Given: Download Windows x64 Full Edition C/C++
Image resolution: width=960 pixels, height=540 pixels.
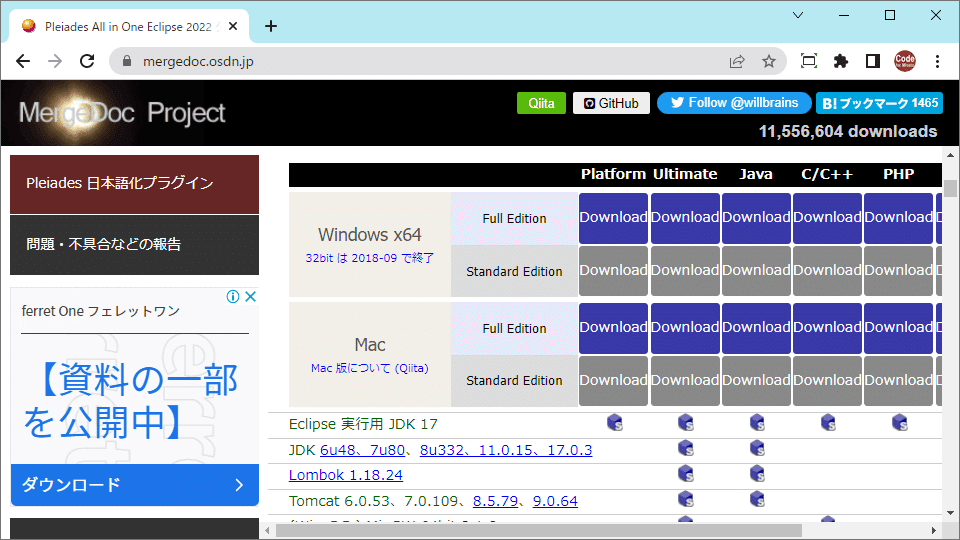Looking at the screenshot, I should pos(827,218).
